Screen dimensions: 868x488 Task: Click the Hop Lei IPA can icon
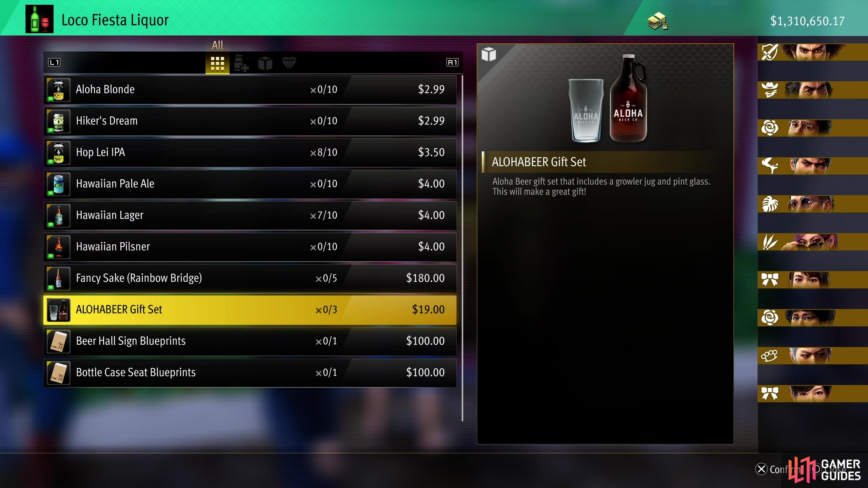[59, 153]
